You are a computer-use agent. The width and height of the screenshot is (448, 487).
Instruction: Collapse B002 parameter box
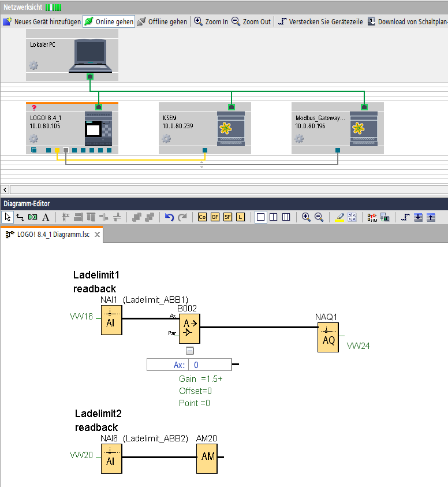coord(189,351)
